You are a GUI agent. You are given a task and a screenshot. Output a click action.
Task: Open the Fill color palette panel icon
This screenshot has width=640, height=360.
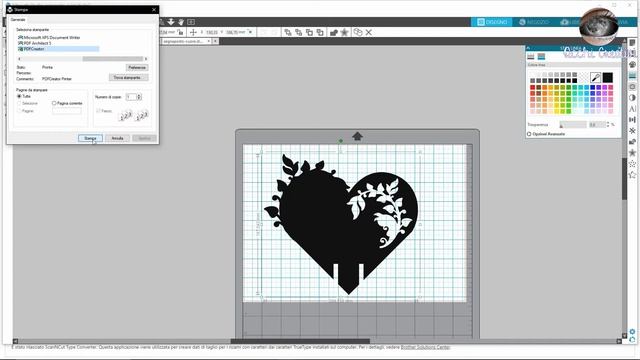632,64
